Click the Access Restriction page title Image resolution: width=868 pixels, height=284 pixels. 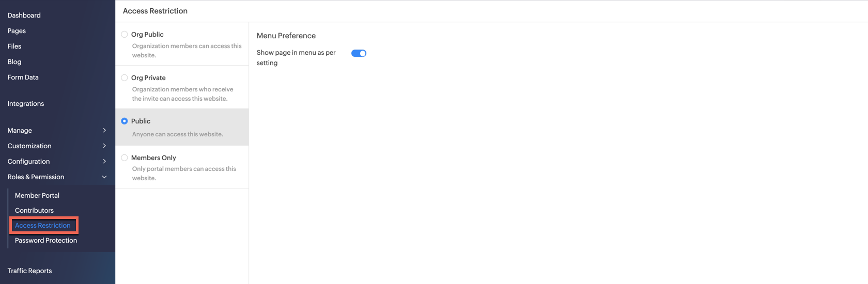(155, 11)
